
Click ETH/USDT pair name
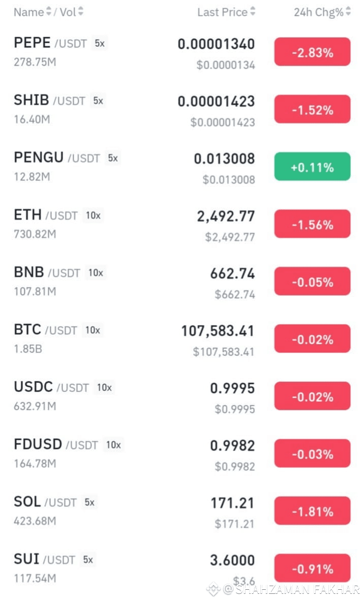pyautogui.click(x=46, y=215)
